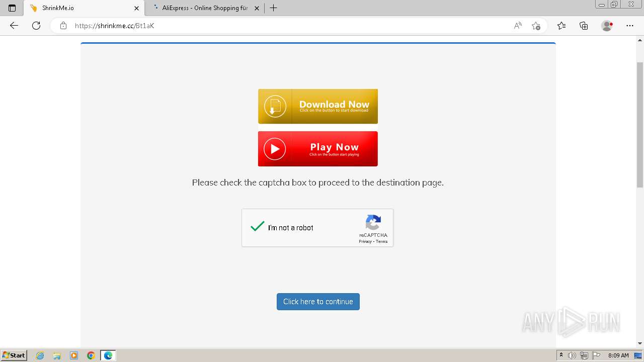This screenshot has height=362, width=644.
Task: Open the reCAPTCHA Privacy link
Action: pyautogui.click(x=365, y=242)
